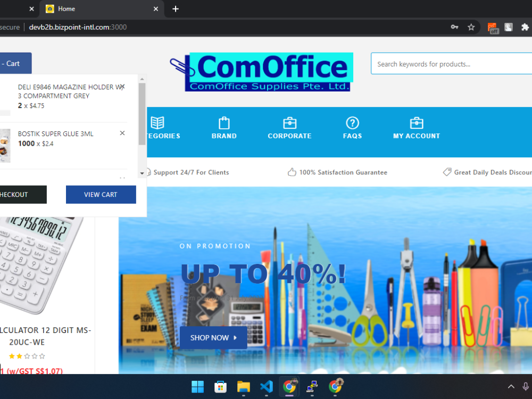Click the orange 'off' extension icon

coord(493,28)
